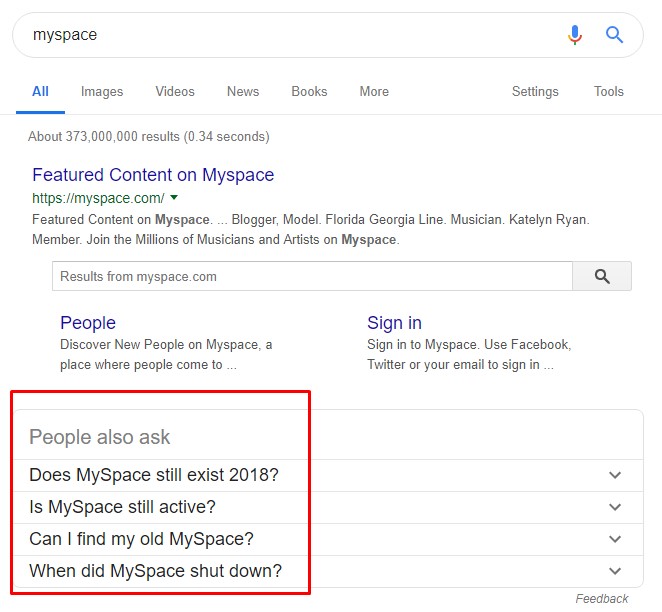Select the Books tab
662x612 pixels.
[x=309, y=91]
